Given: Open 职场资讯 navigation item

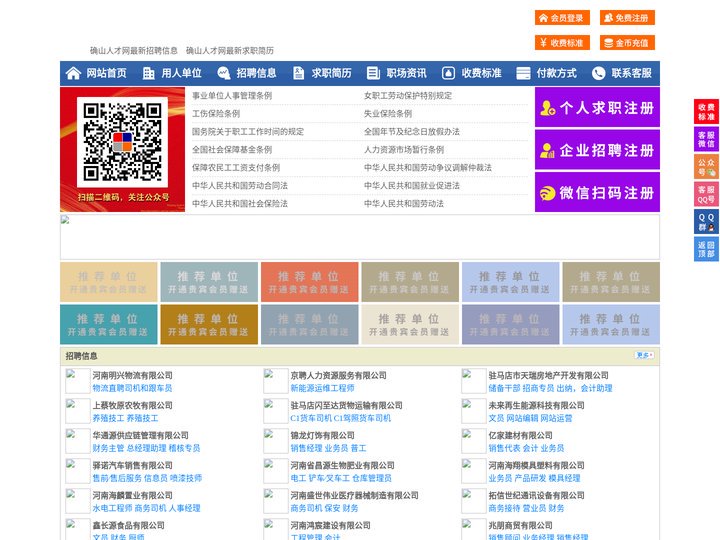Looking at the screenshot, I should coord(406,73).
